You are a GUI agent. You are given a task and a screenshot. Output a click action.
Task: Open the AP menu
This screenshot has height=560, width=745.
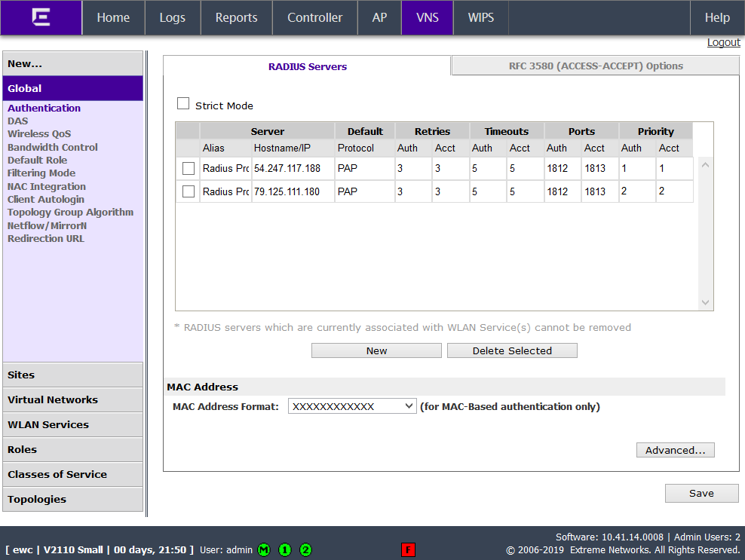pyautogui.click(x=379, y=17)
